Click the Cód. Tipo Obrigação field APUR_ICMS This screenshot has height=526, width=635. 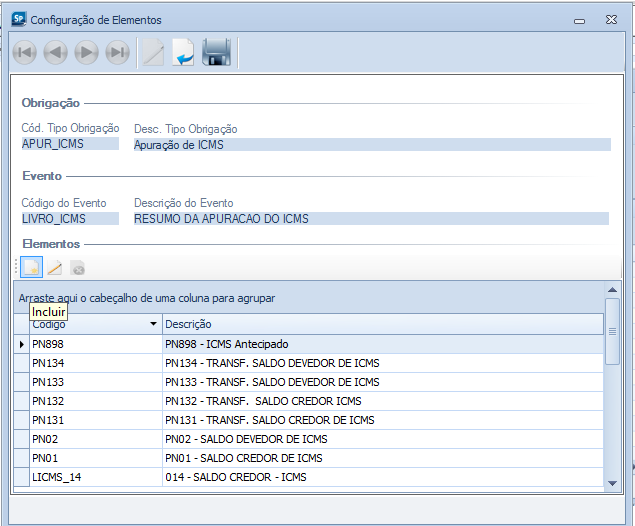tap(72, 144)
